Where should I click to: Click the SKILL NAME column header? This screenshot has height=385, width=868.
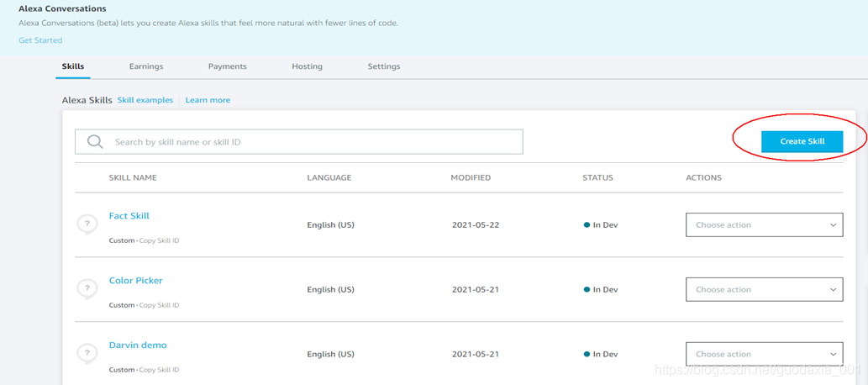coord(133,178)
